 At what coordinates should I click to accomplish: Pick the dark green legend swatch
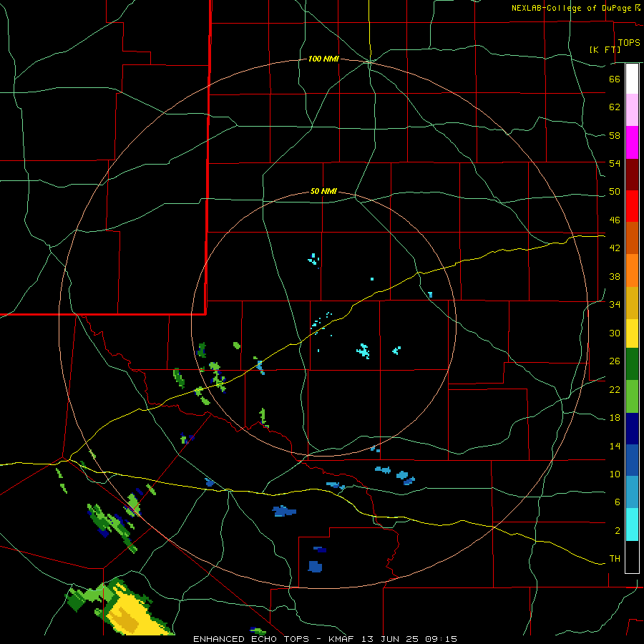pyautogui.click(x=632, y=364)
